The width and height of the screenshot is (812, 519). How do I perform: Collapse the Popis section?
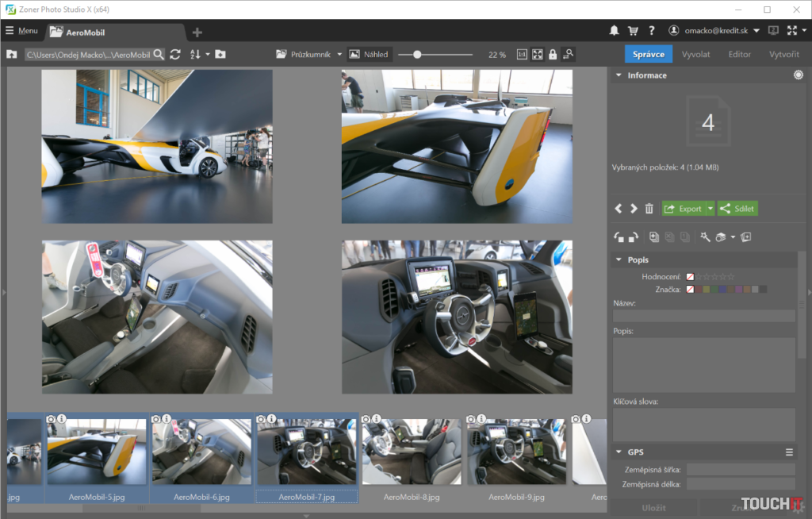click(619, 259)
